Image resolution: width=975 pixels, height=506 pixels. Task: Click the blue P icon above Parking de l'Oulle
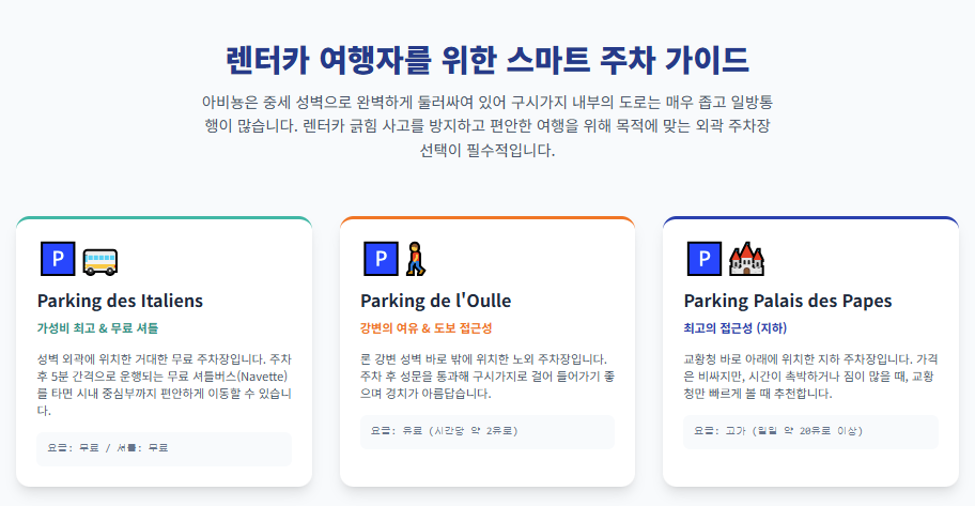(381, 259)
